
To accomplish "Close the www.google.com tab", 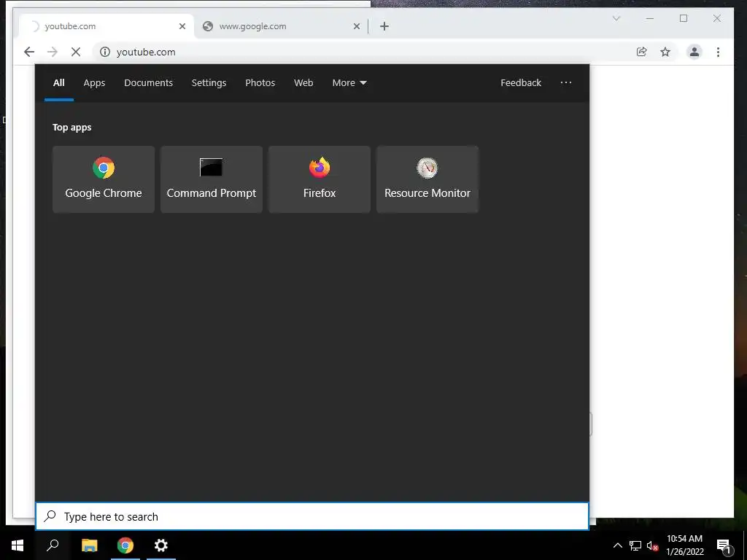I will click(x=356, y=26).
